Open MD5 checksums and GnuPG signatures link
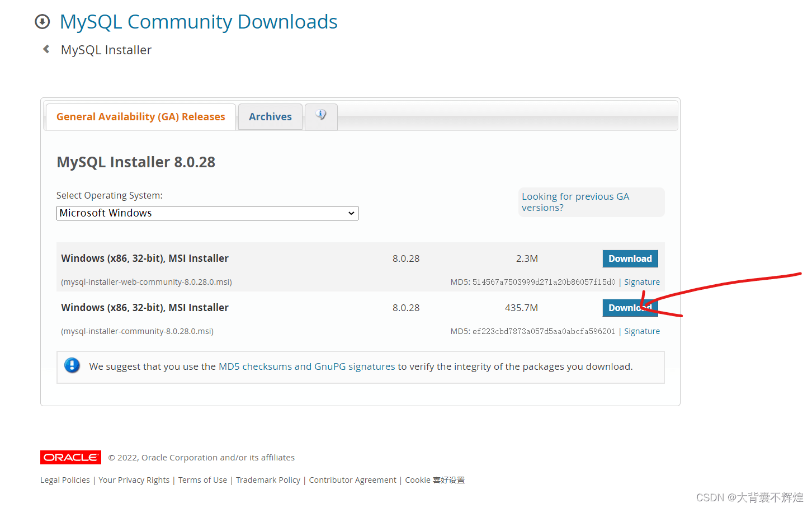 click(x=306, y=366)
